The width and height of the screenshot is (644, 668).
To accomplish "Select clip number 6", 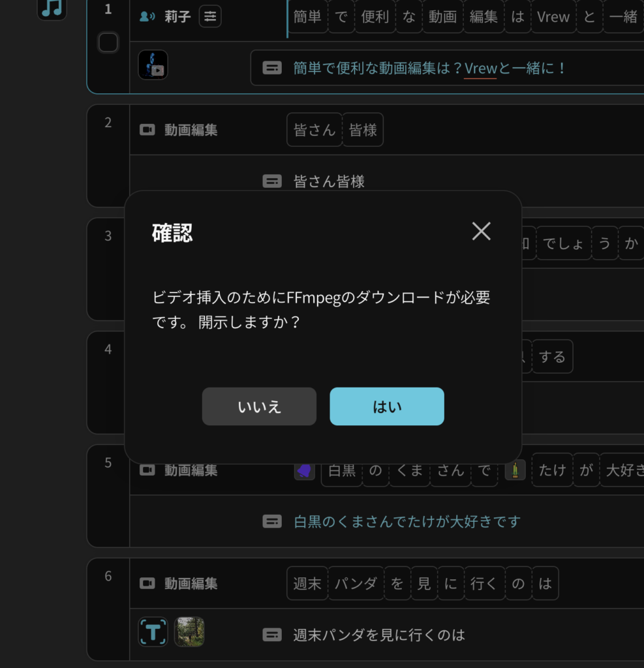I will (108, 576).
